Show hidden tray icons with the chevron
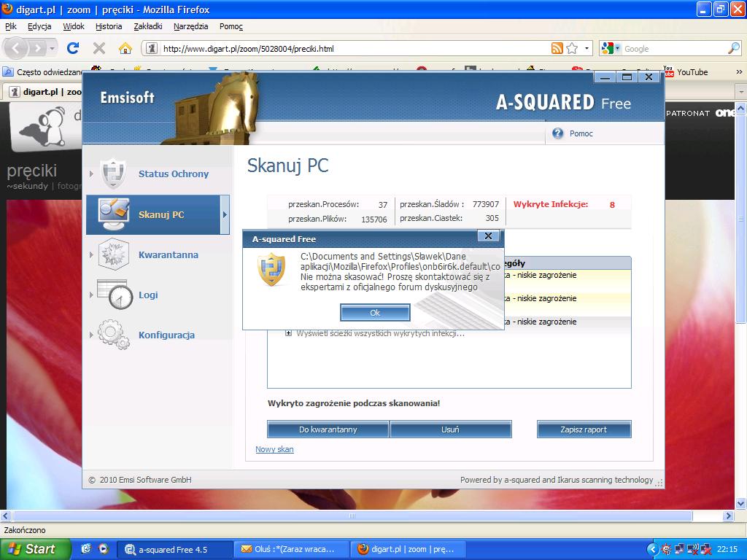 pyautogui.click(x=653, y=550)
